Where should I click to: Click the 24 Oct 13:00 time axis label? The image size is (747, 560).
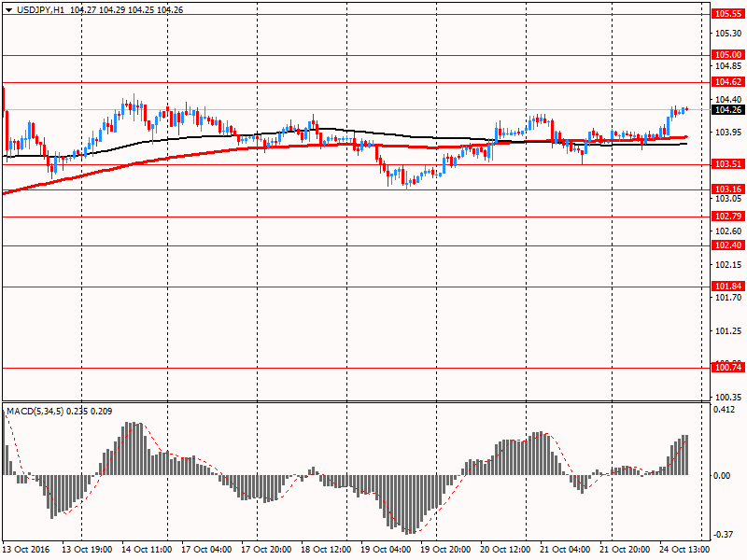click(x=683, y=551)
